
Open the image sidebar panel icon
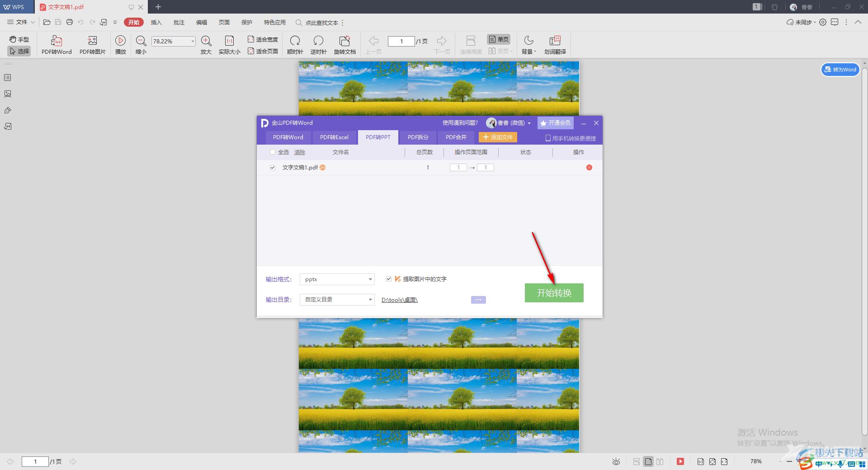click(8, 94)
